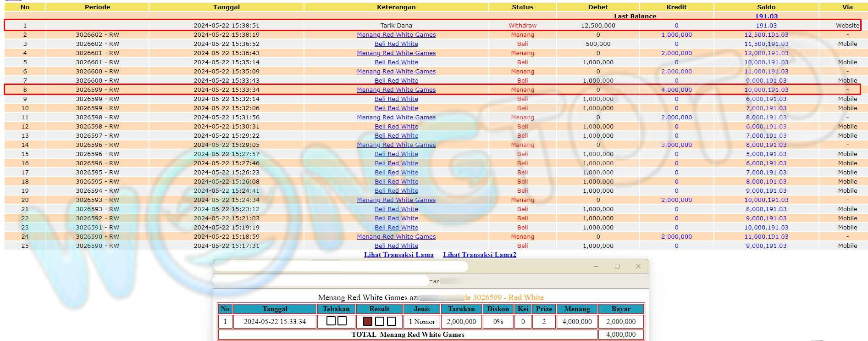868x341 pixels.
Task: Click the first white box under Tebakan
Action: (331, 321)
